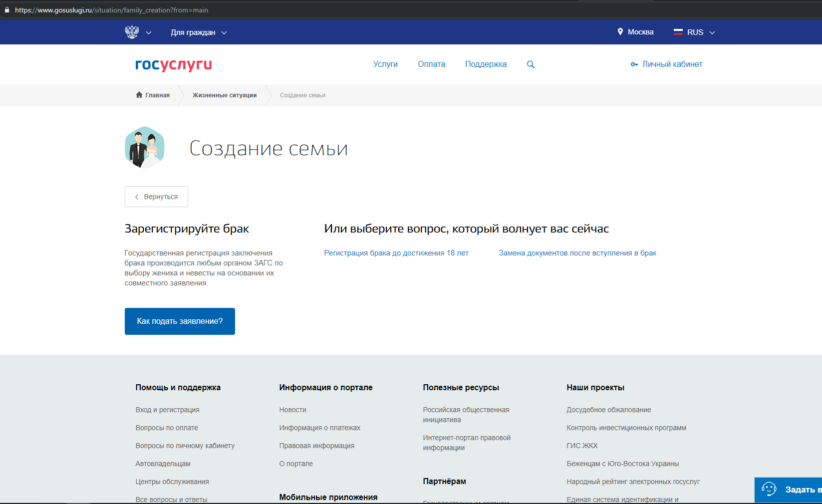Go to the госуслуги logo home
This screenshot has width=822, height=504.
point(174,65)
